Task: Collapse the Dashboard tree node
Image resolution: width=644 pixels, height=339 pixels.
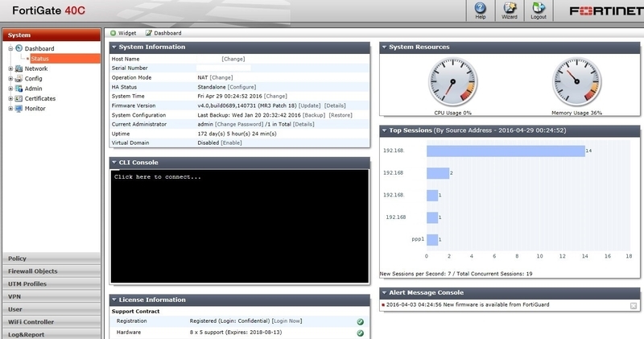Action: coord(10,48)
